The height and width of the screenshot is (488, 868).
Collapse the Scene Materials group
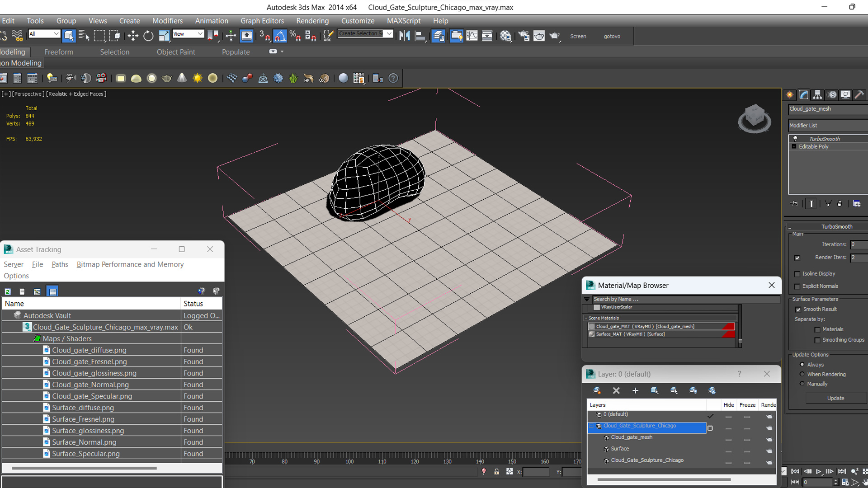[586, 318]
